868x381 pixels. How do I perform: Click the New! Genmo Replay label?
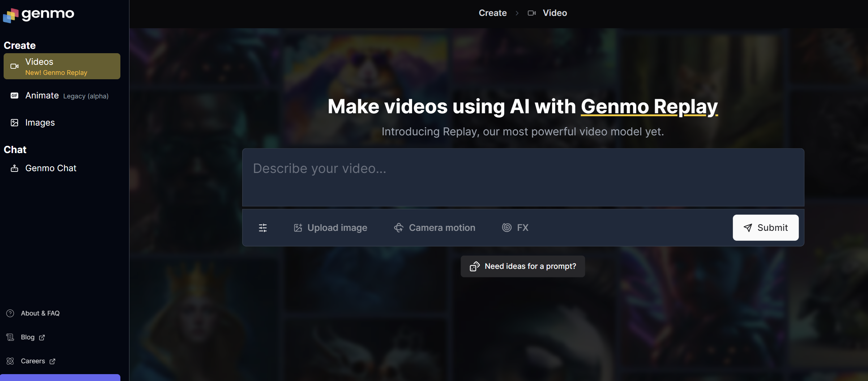pyautogui.click(x=56, y=73)
